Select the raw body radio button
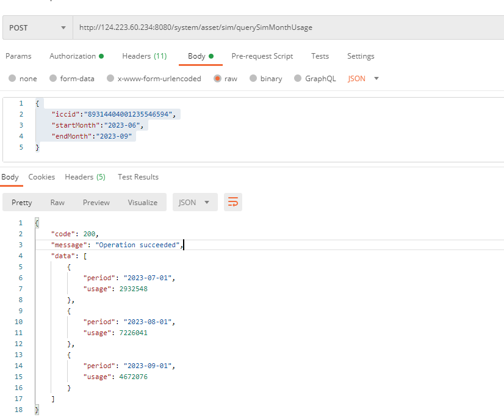504x420 pixels. [x=217, y=79]
